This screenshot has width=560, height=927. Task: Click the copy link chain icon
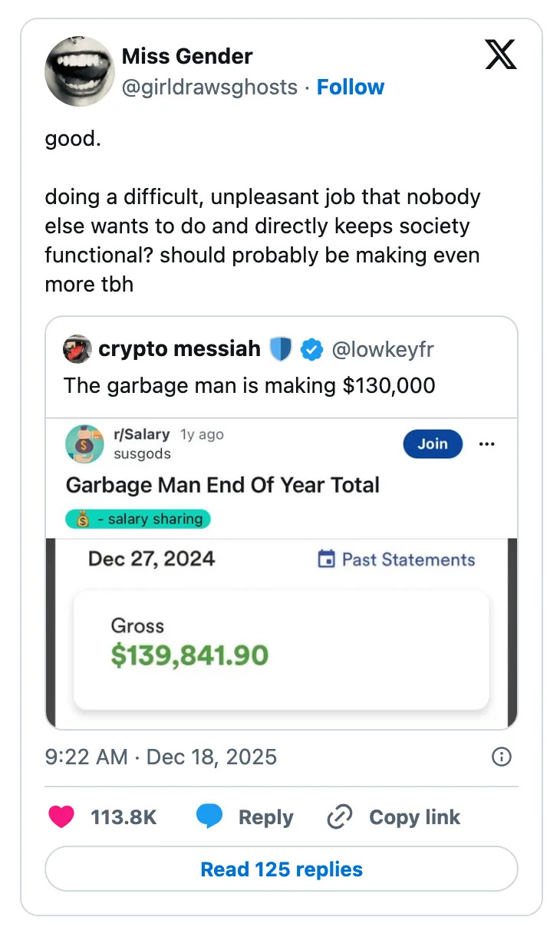pyautogui.click(x=339, y=817)
